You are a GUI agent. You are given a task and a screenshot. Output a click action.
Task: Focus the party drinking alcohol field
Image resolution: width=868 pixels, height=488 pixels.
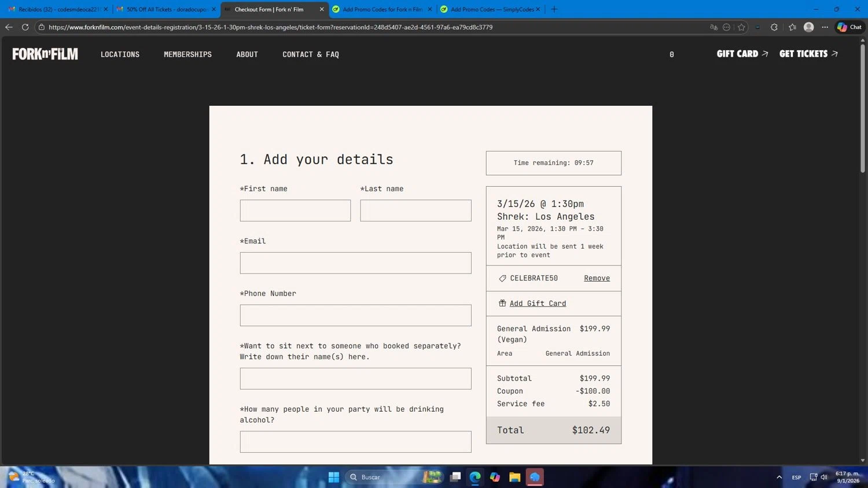355,442
